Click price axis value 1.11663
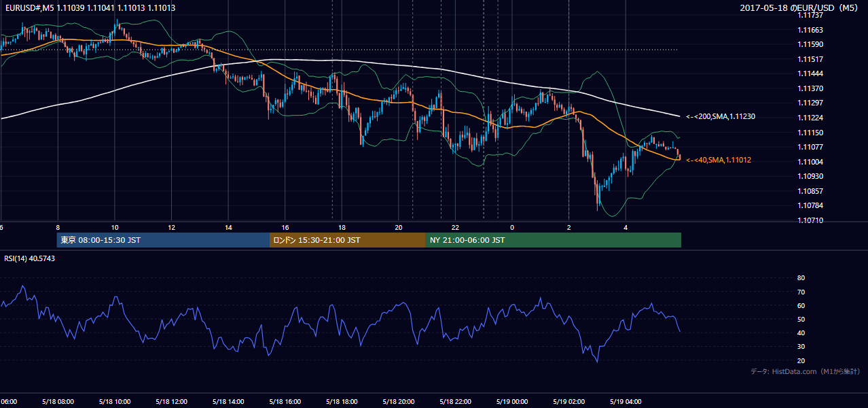The image size is (868, 408). (810, 30)
